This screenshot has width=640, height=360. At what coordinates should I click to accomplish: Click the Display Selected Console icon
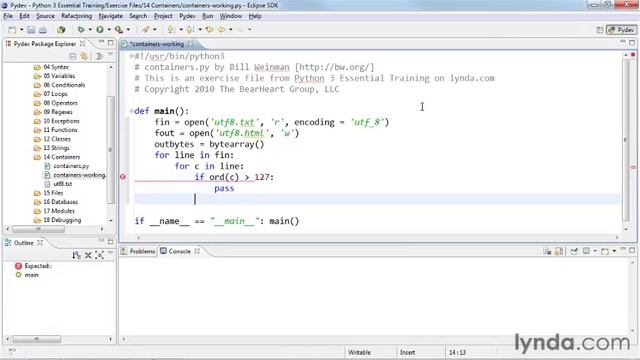click(x=586, y=251)
